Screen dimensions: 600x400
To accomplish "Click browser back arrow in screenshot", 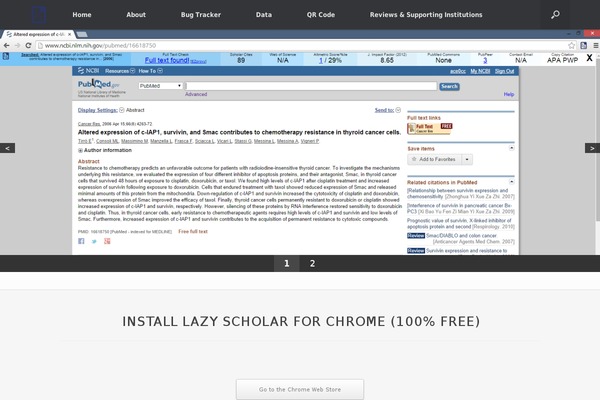I will pyautogui.click(x=7, y=45).
